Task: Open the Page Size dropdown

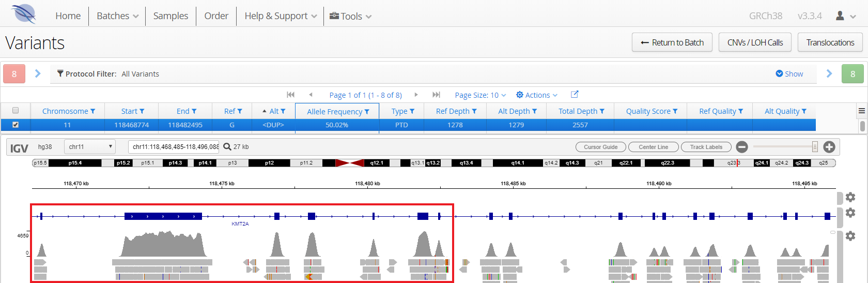Action: (481, 95)
